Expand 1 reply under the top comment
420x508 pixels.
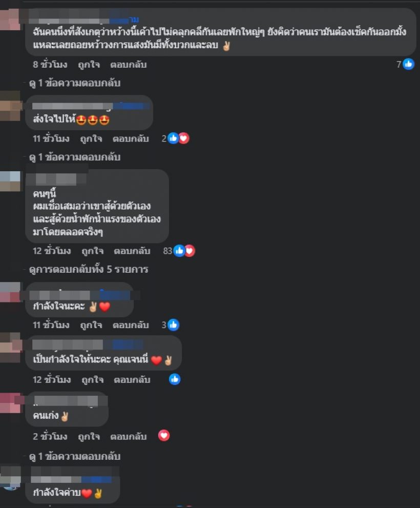[75, 83]
